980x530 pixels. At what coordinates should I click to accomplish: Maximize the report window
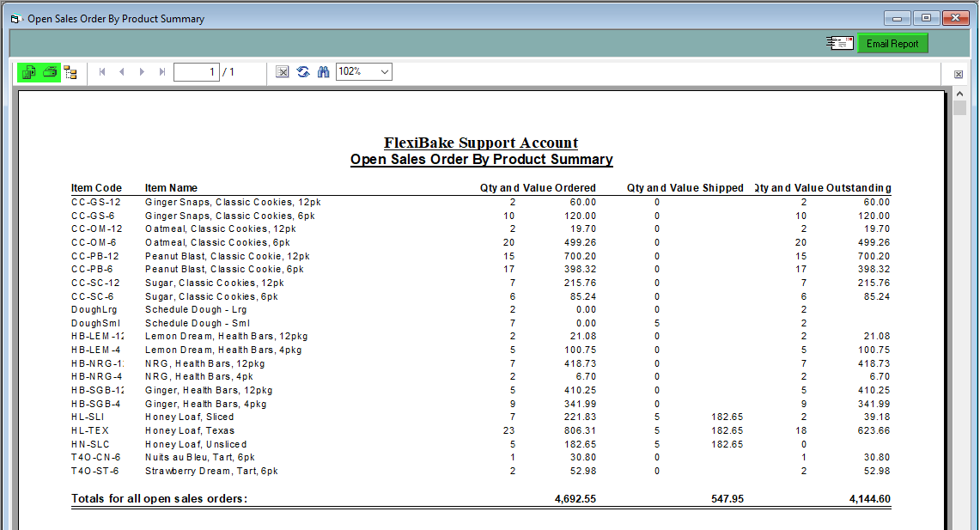pos(926,18)
